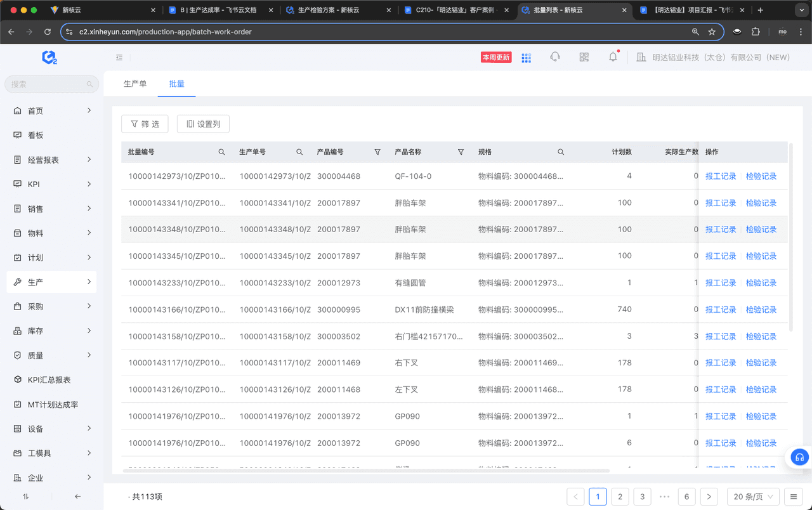Screen dimensions: 812x510
Task: Reload the browser page
Action: tap(48, 32)
